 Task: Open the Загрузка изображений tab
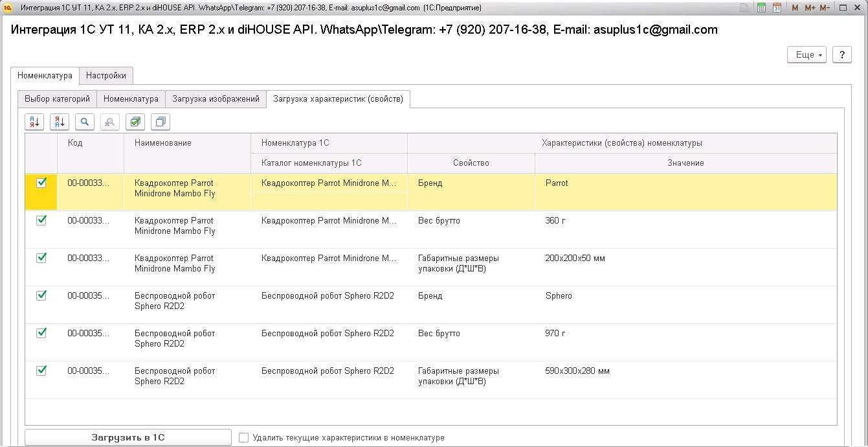(x=216, y=99)
